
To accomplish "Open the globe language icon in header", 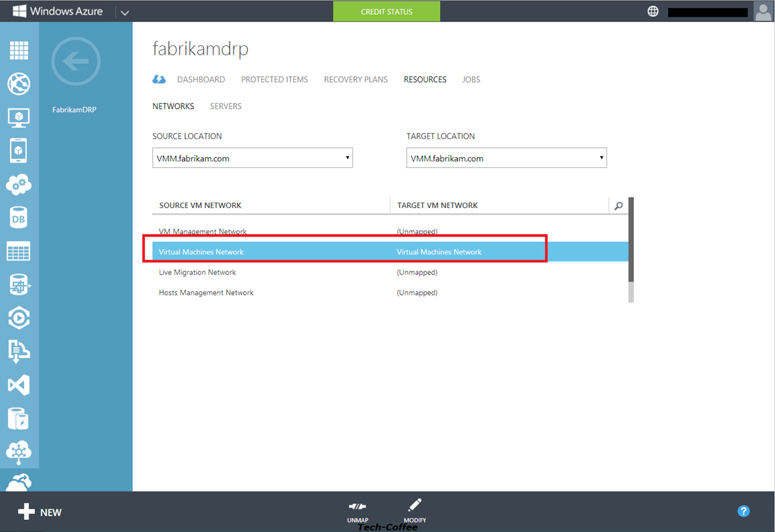I will point(653,11).
